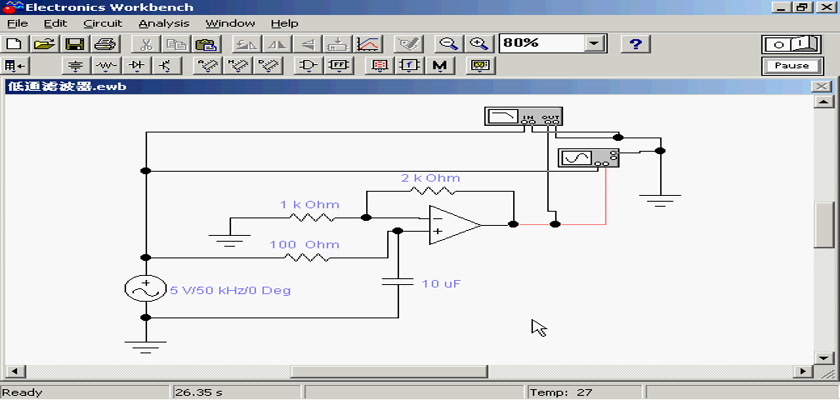Click 'Temp: 27' in status bar
Image resolution: width=840 pixels, height=400 pixels.
point(561,393)
